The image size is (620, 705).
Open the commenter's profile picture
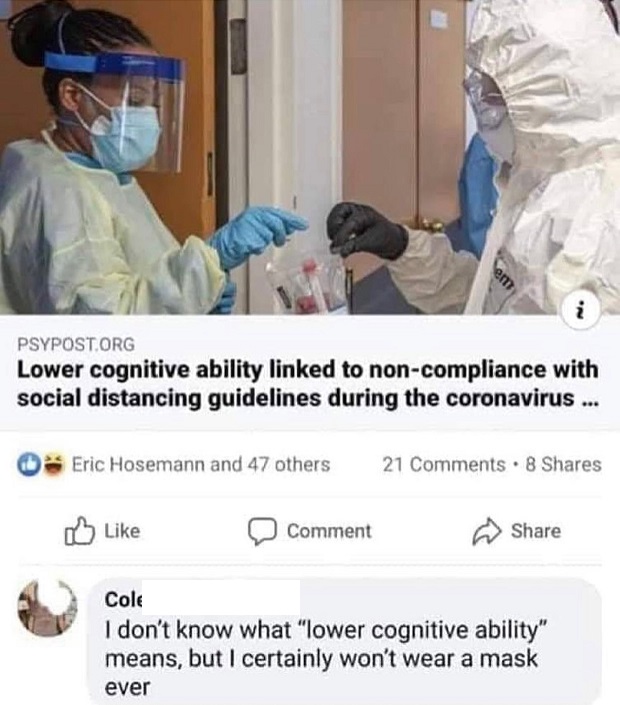47,608
